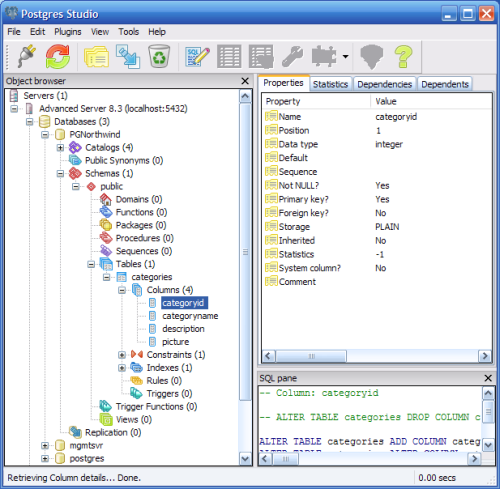Viewport: 500px width, 489px height.
Task: Expand the Constraints (1) node
Action: (122, 355)
